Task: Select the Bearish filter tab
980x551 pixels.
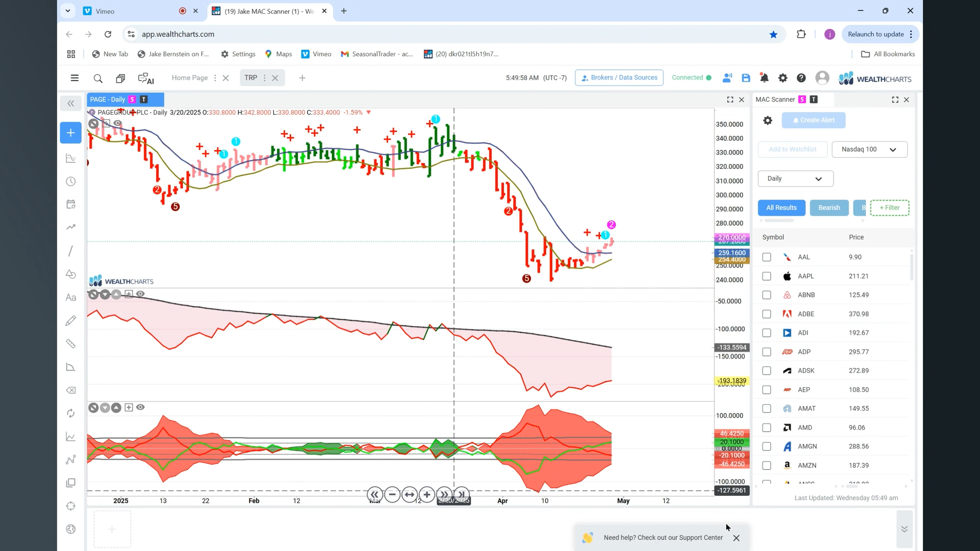Action: [x=829, y=208]
